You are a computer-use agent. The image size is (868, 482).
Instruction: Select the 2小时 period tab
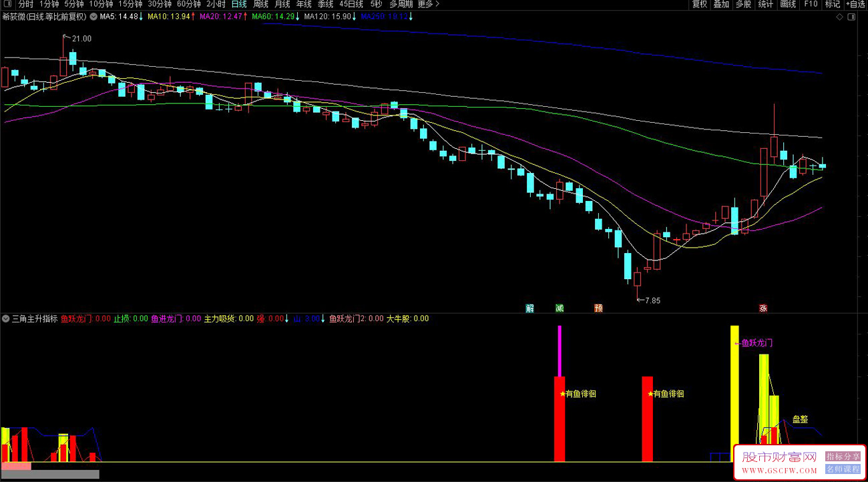(x=216, y=4)
